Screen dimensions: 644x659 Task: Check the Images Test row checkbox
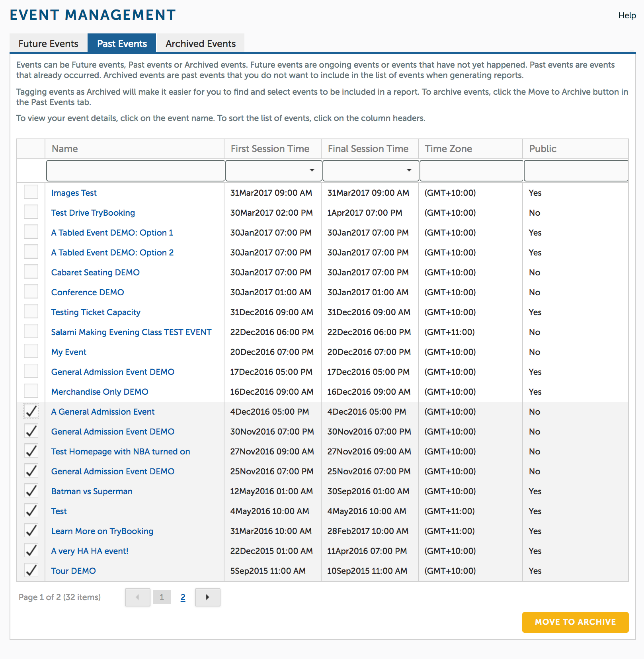(31, 192)
